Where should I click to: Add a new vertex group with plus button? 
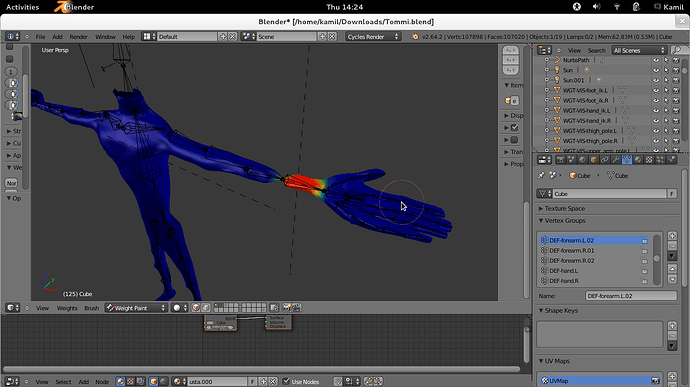coord(672,236)
